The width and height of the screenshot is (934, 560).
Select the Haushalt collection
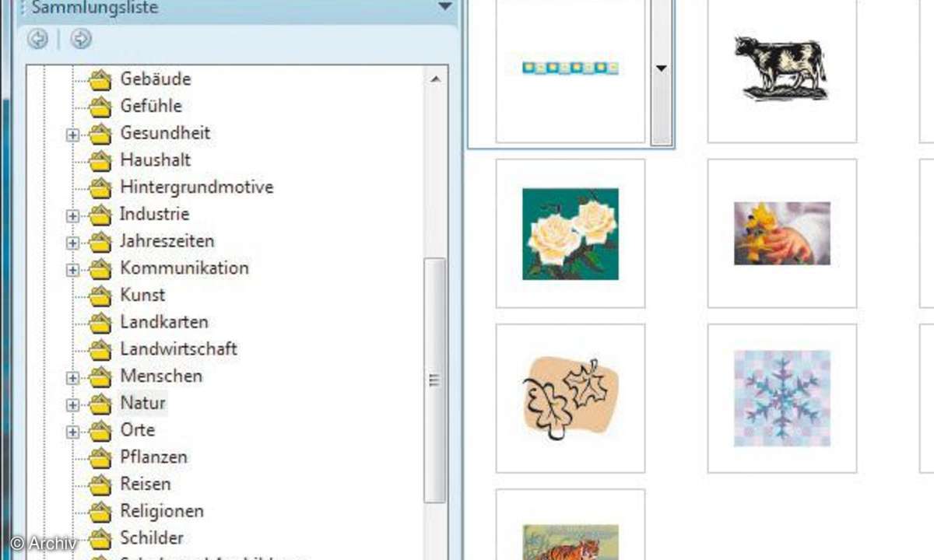pos(156,160)
